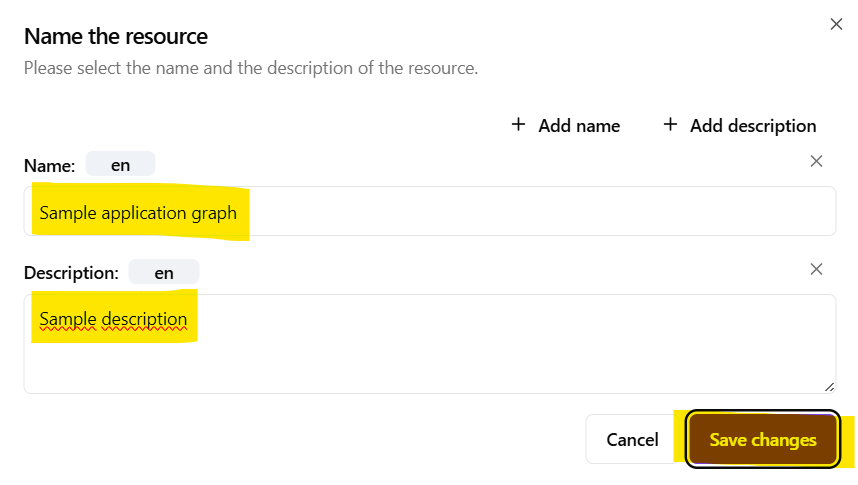Close the Name the resource dialog

pyautogui.click(x=836, y=24)
